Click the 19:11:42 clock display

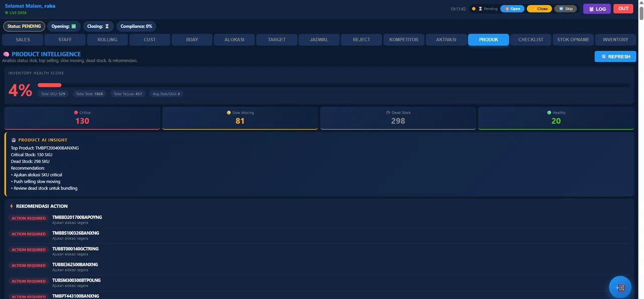coord(458,9)
